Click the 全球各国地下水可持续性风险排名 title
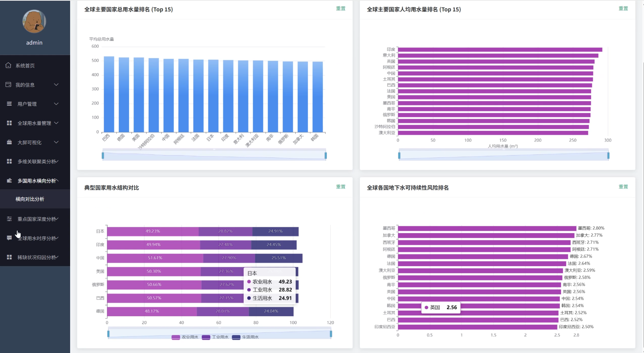This screenshot has width=644, height=353. (x=408, y=187)
